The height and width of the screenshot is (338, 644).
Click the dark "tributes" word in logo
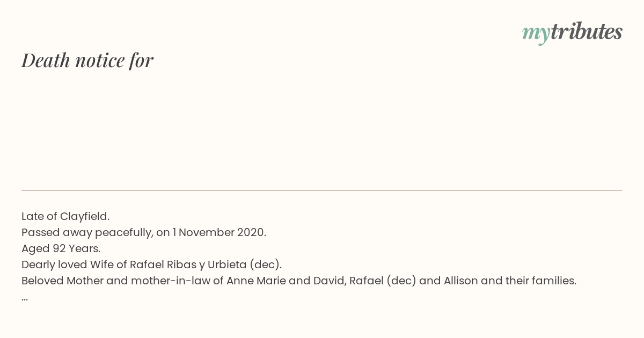point(586,31)
